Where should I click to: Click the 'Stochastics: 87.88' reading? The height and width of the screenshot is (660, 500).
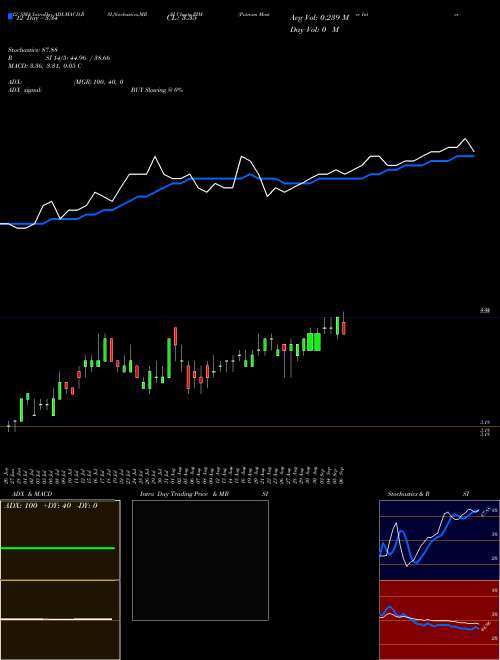(x=33, y=50)
